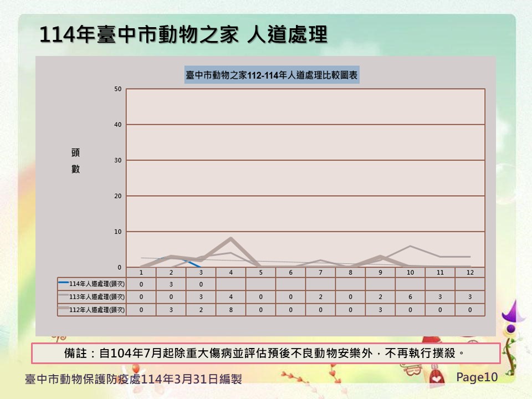
Task: Click month header "10" in the data table
Action: (410, 273)
